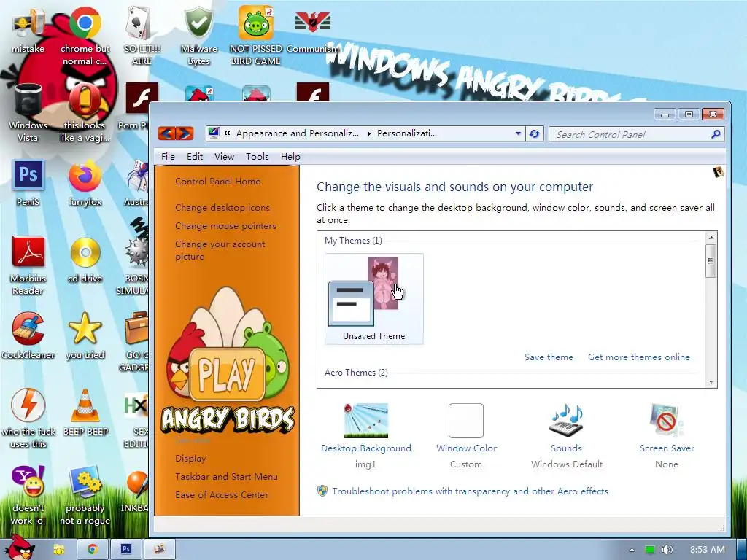This screenshot has width=747, height=560.
Task: Select the Unsaved Theme thumbnail
Action: coord(374,298)
